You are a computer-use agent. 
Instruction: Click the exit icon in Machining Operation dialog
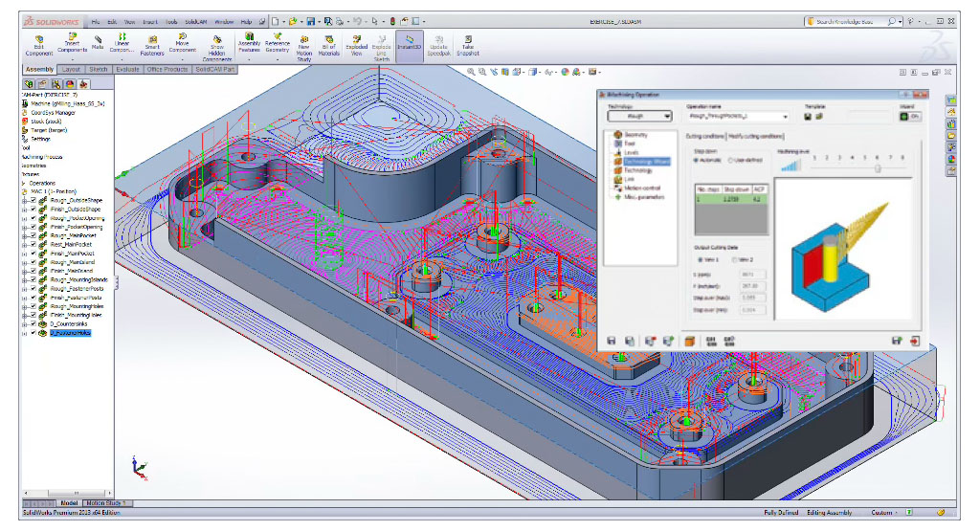tap(915, 340)
